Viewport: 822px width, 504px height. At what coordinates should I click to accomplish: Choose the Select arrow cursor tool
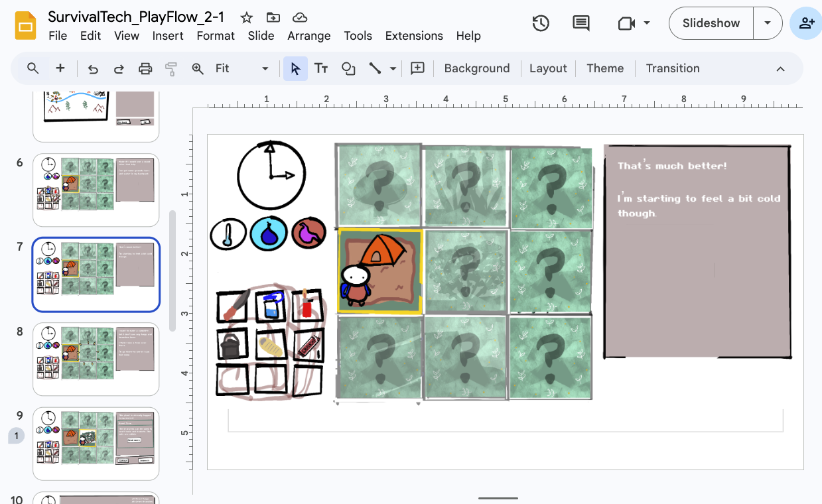click(x=295, y=68)
